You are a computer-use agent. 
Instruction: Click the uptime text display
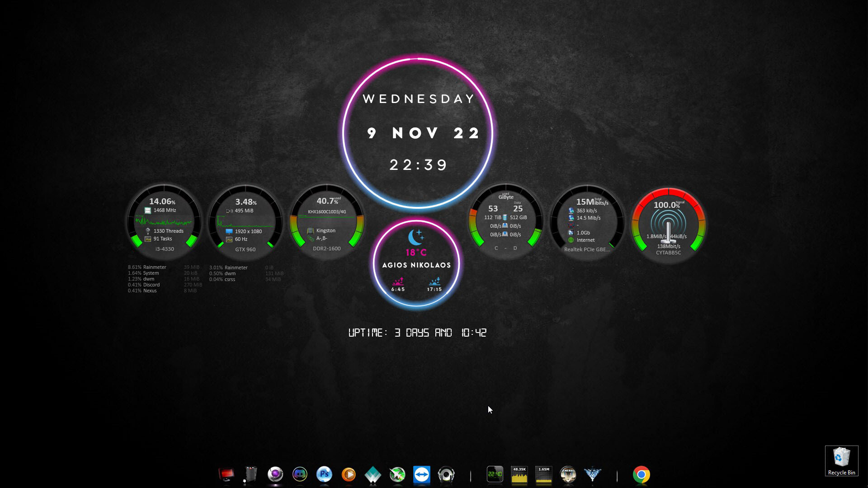pos(417,333)
